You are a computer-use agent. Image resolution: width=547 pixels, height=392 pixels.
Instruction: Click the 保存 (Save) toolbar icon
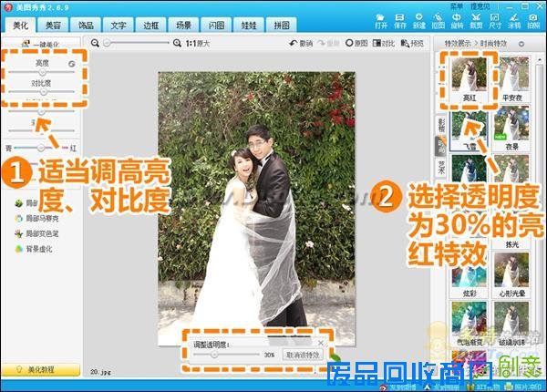[x=400, y=23]
